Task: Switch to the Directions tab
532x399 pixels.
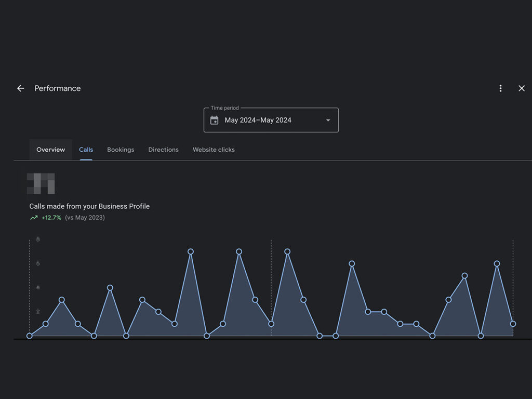Action: (163, 150)
